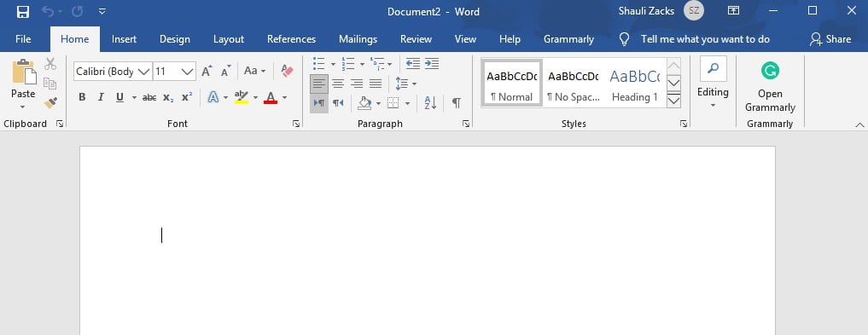Click the Borders icon
Image resolution: width=868 pixels, height=335 pixels.
(393, 103)
